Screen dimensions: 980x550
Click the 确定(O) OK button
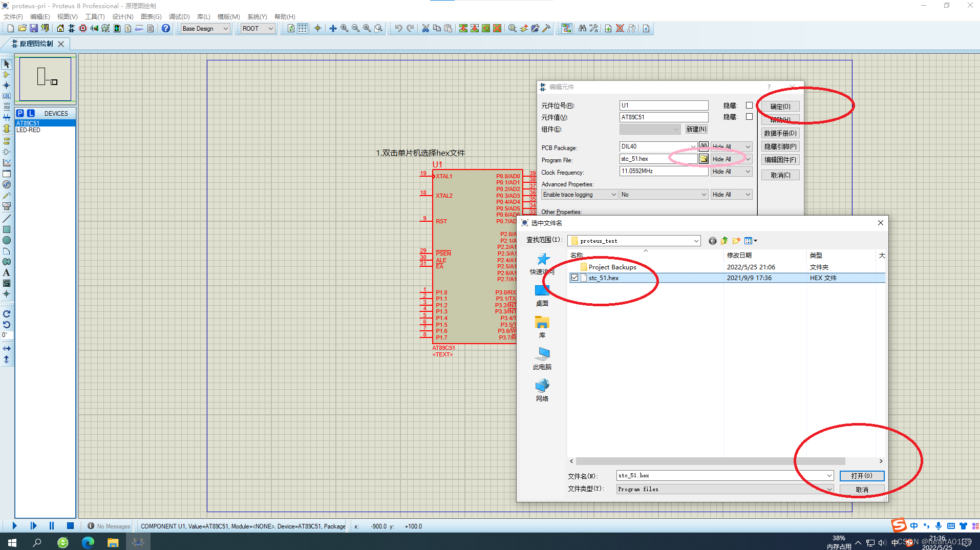[x=780, y=107]
